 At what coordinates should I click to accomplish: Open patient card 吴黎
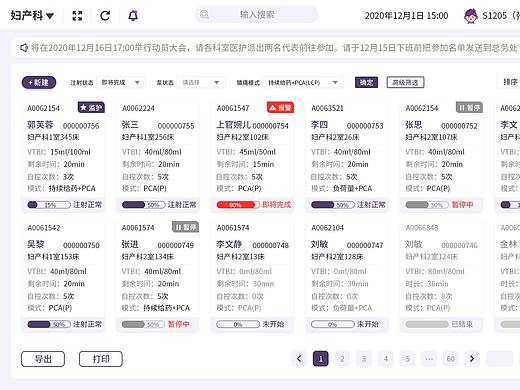(63, 276)
